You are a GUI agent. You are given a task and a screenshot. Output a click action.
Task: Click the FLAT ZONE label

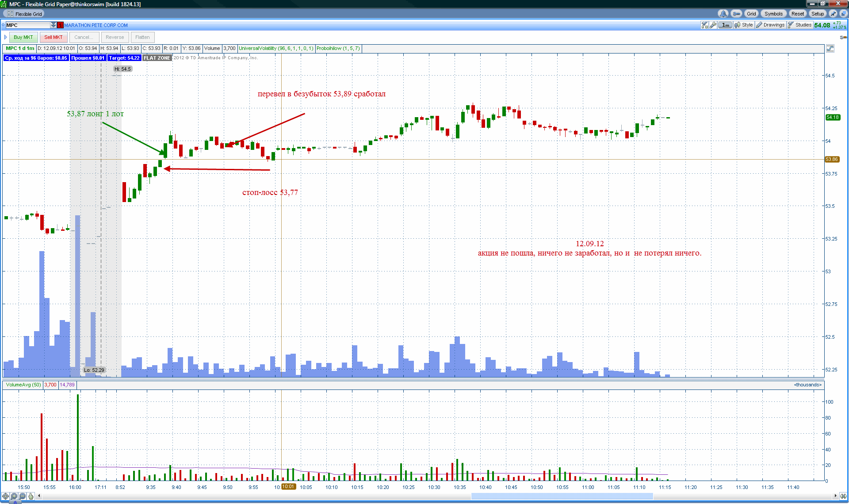point(157,58)
